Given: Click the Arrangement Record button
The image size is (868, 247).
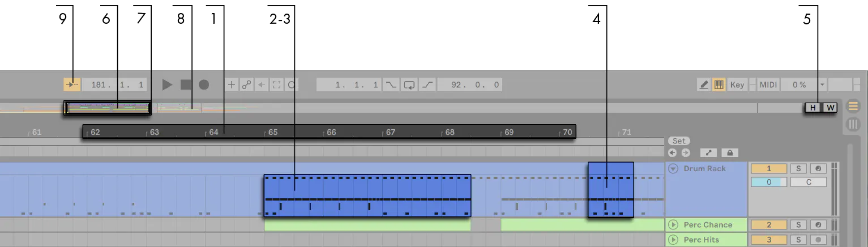Looking at the screenshot, I should 204,85.
